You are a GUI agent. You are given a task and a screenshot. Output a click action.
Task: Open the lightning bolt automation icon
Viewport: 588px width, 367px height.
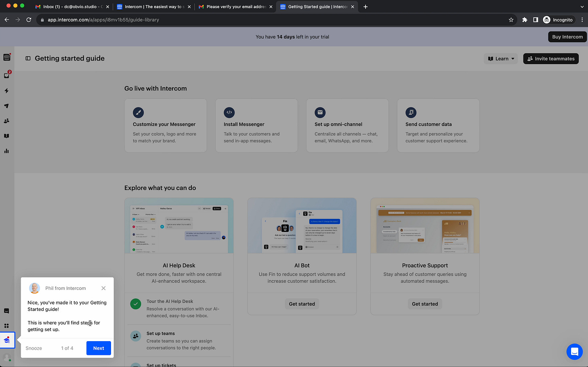click(x=6, y=91)
